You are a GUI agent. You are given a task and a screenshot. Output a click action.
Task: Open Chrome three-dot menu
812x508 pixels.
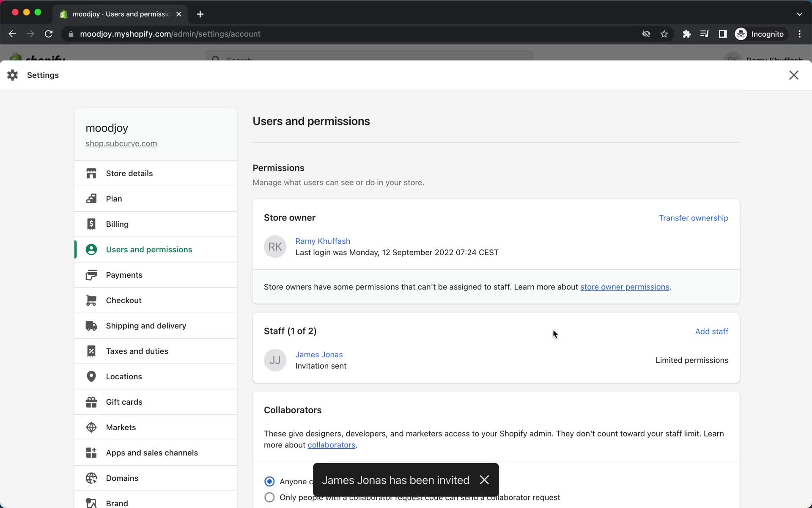[799, 34]
